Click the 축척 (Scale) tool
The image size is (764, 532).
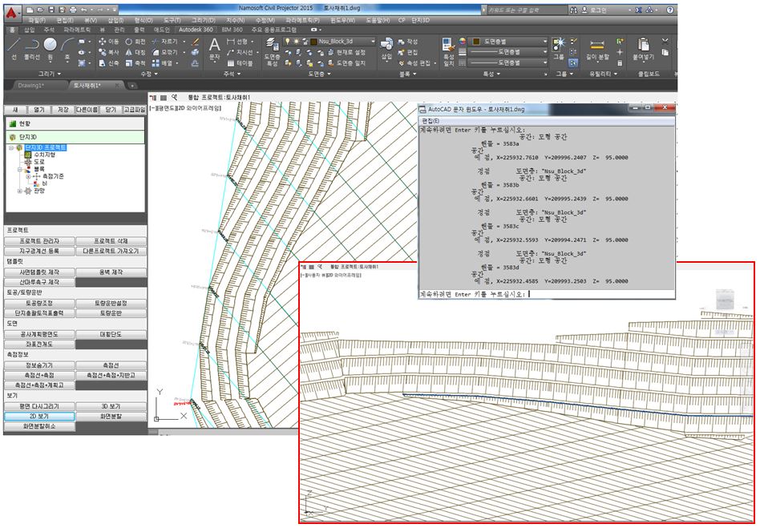[x=135, y=62]
